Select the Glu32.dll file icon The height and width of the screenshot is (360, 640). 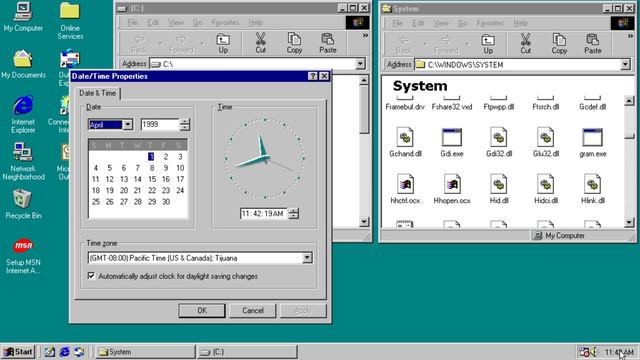tap(546, 142)
